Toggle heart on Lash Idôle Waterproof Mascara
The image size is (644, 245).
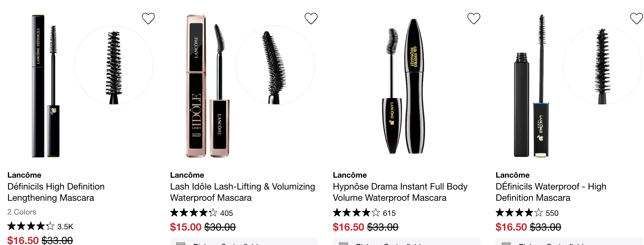click(311, 18)
